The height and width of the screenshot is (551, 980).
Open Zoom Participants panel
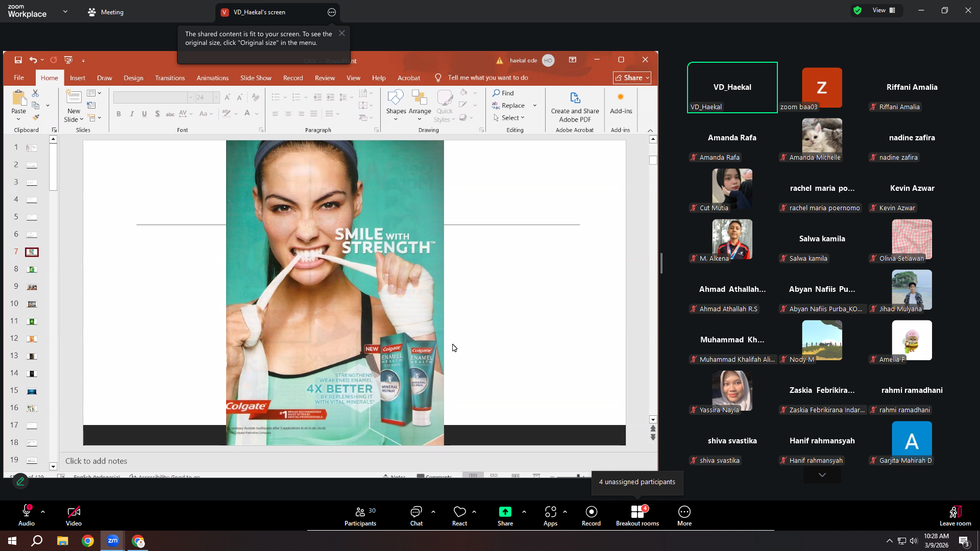click(x=360, y=516)
